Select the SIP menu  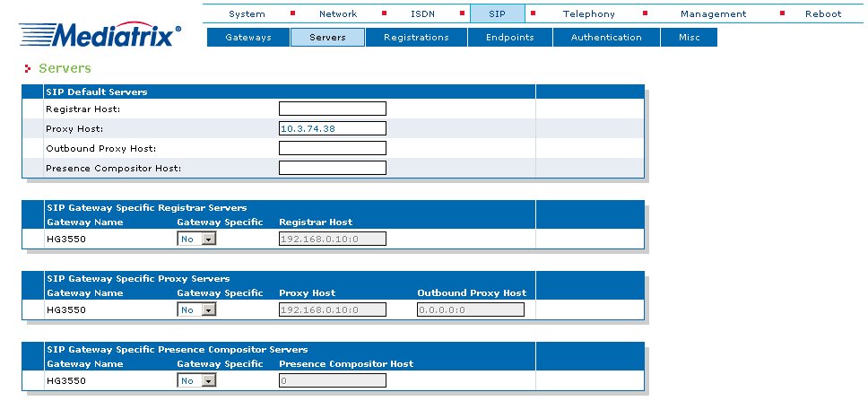[x=497, y=13]
